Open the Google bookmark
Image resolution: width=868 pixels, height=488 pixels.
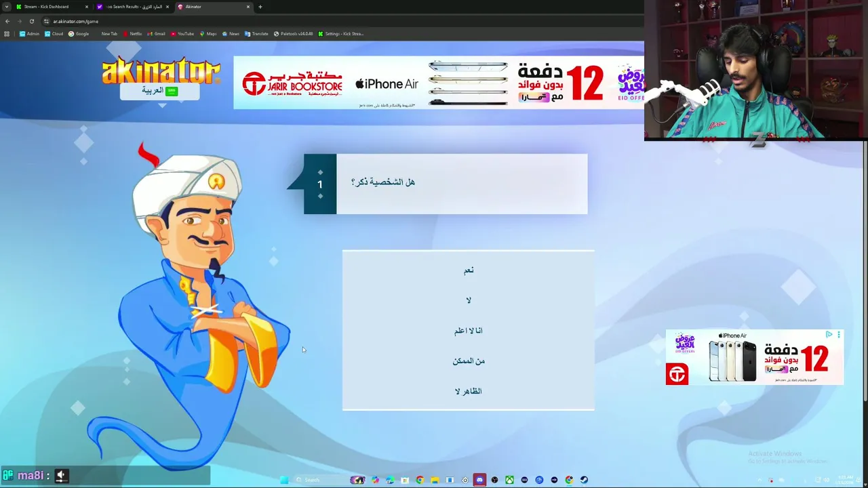click(x=79, y=34)
